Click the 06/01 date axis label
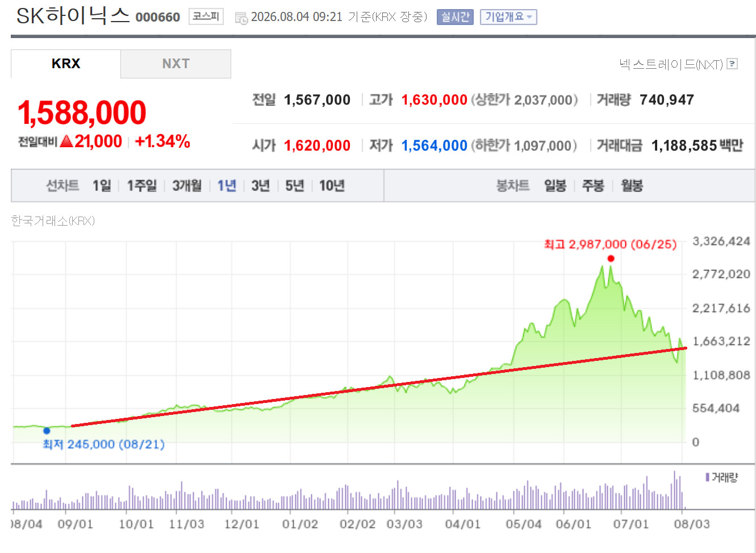 click(x=574, y=524)
